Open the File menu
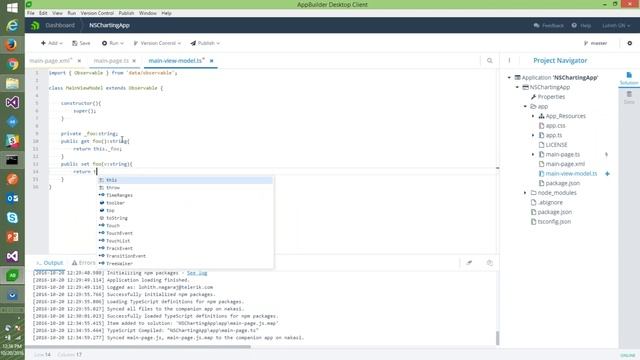 tap(31, 13)
